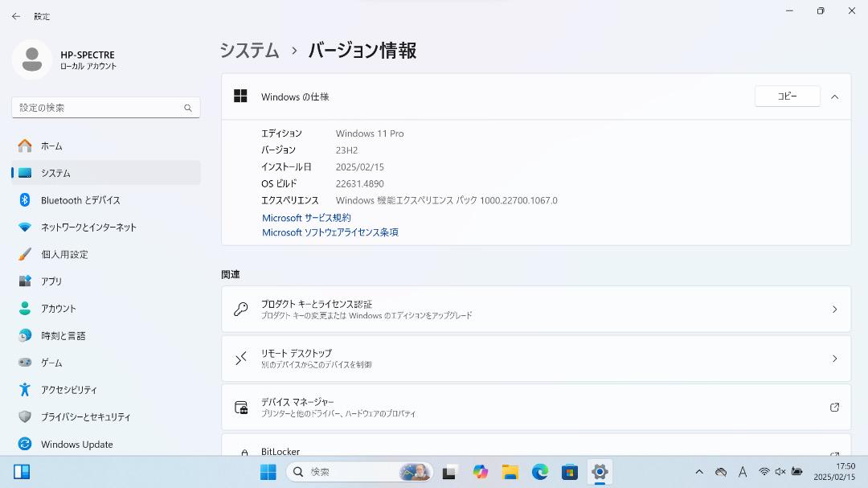The width and height of the screenshot is (868, 488).
Task: Open BitLocker entry
Action: coord(536,445)
